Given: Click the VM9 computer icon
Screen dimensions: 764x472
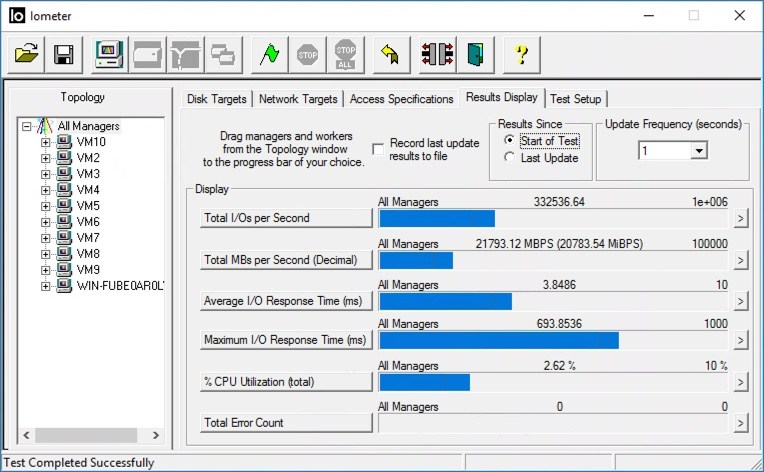Looking at the screenshot, I should [64, 270].
